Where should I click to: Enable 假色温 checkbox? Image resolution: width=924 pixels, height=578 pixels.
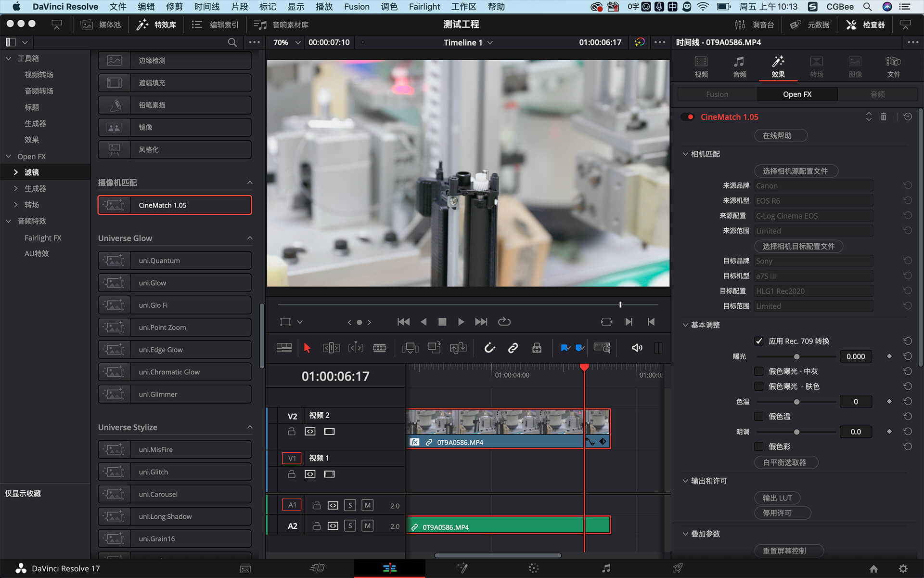click(x=759, y=416)
